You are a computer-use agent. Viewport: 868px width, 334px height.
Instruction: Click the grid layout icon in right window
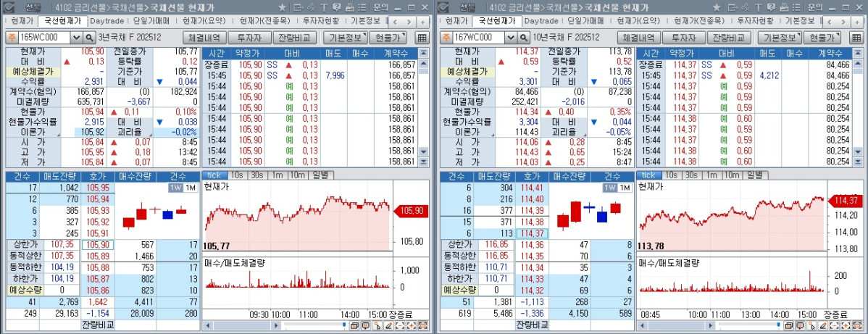(x=856, y=38)
